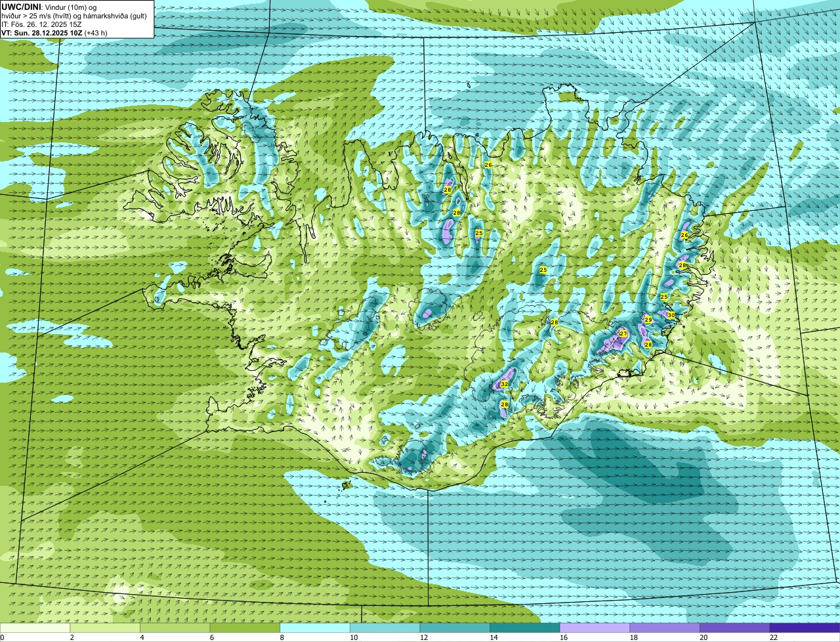The height and width of the screenshot is (642, 840).
Task: Click the 14–16 m/s dark teal legend swatch
Action: pos(525,628)
